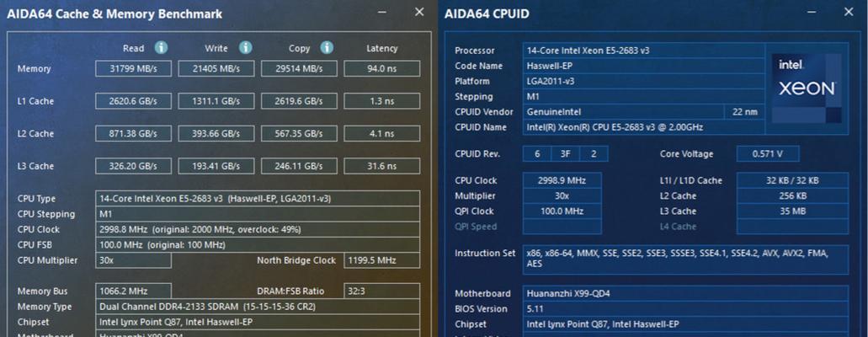This screenshot has height=337, width=868.
Task: Close the Cache & Memory Benchmark window
Action: click(x=419, y=12)
